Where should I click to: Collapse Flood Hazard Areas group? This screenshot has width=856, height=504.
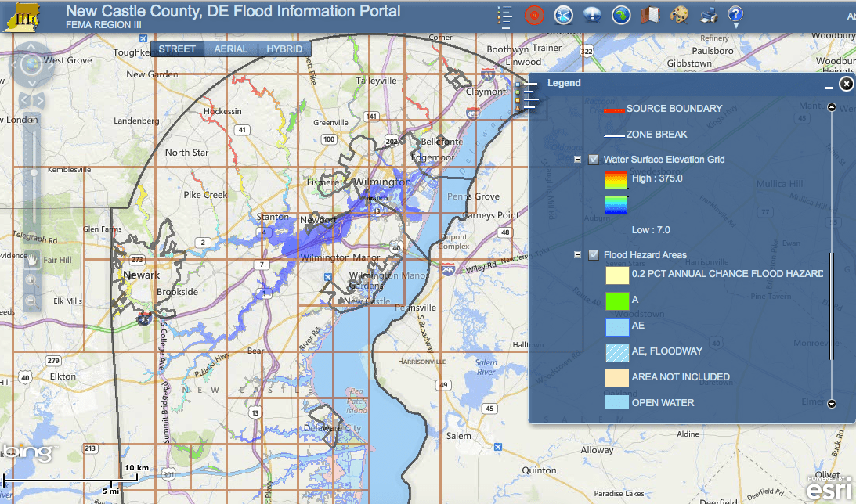[577, 254]
